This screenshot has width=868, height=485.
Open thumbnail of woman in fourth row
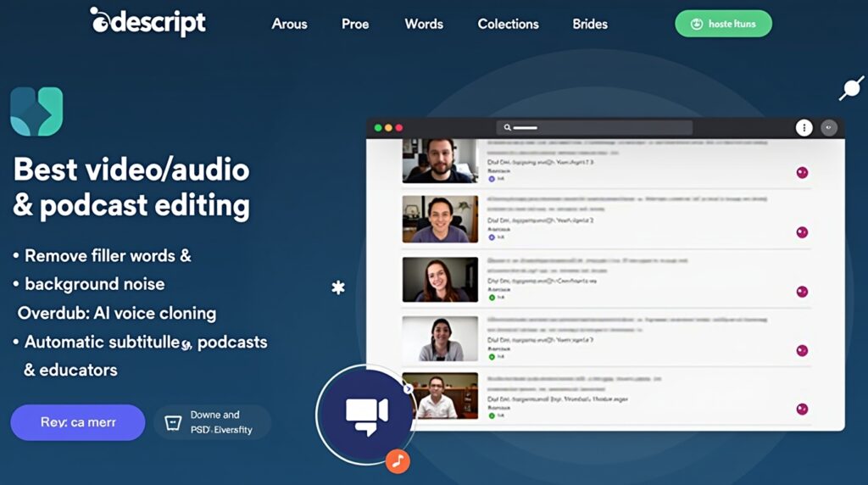pos(440,338)
